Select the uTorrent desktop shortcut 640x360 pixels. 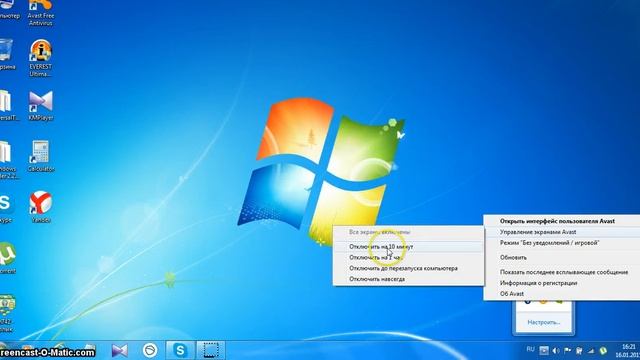7,258
